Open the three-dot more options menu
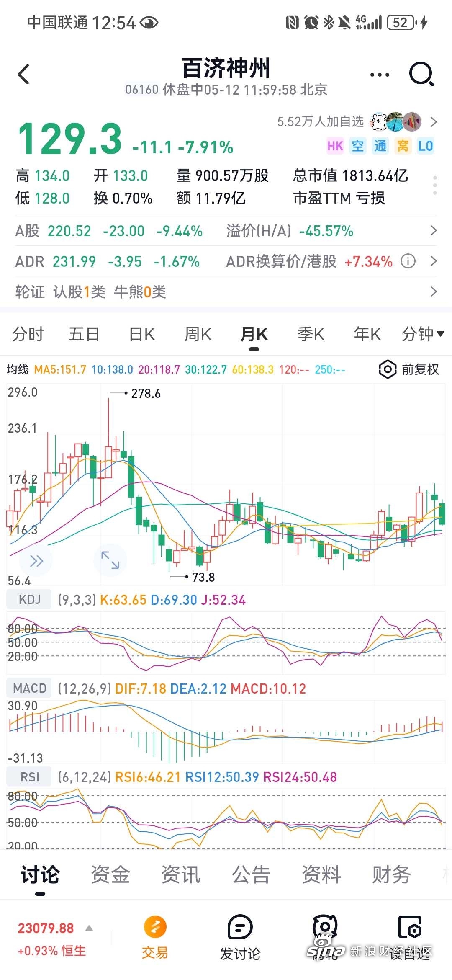This screenshot has height=980, width=452. click(380, 75)
